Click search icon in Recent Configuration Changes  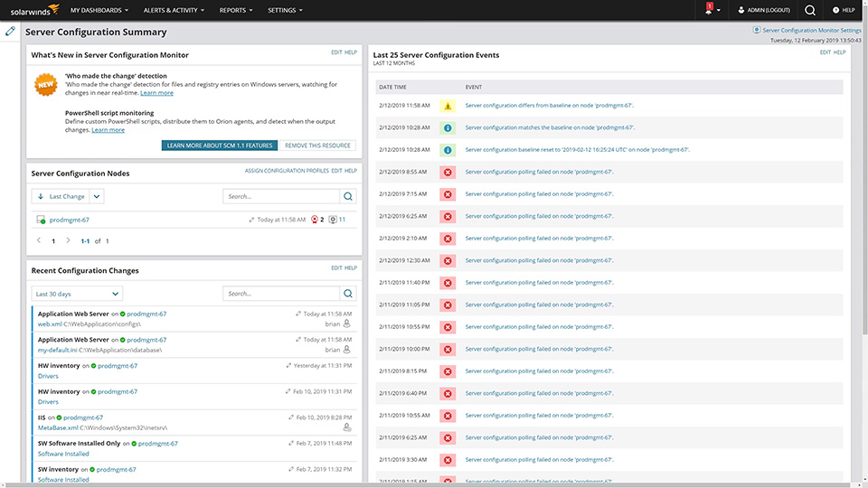(x=348, y=294)
